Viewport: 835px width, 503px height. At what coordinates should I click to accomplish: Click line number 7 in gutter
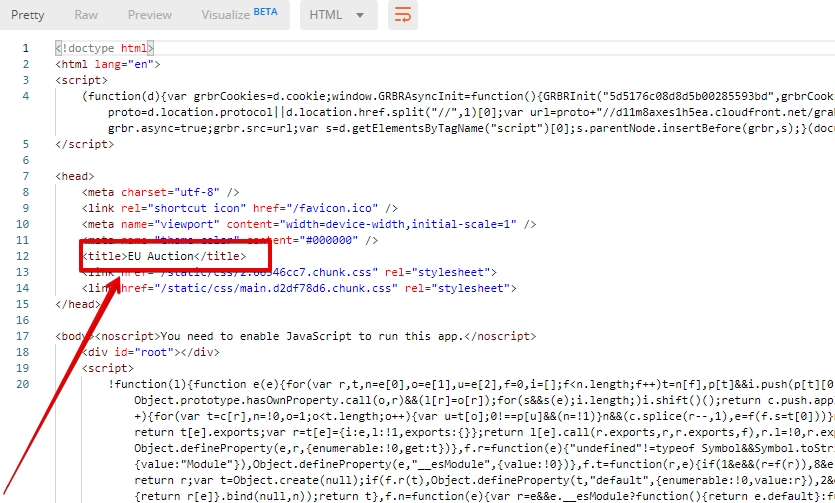tap(26, 176)
